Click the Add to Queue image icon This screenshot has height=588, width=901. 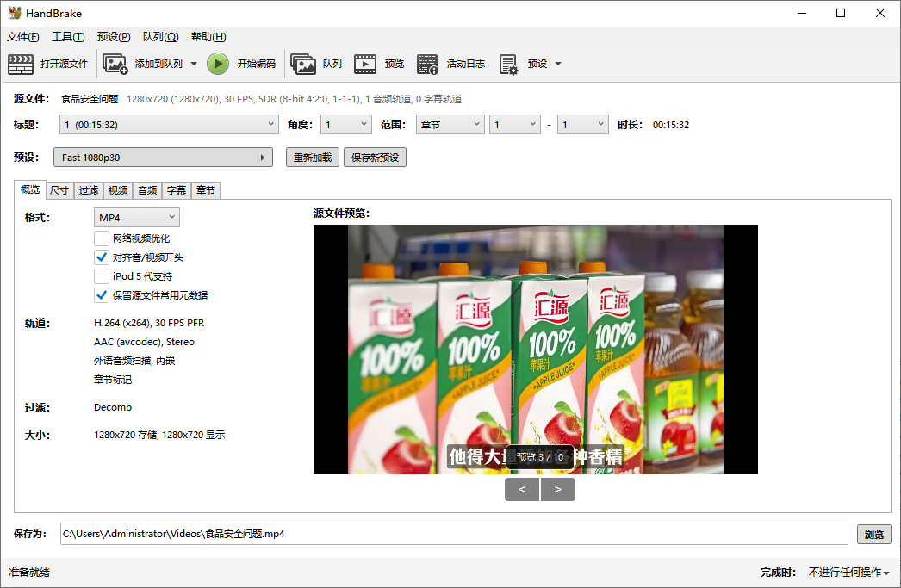click(x=115, y=64)
